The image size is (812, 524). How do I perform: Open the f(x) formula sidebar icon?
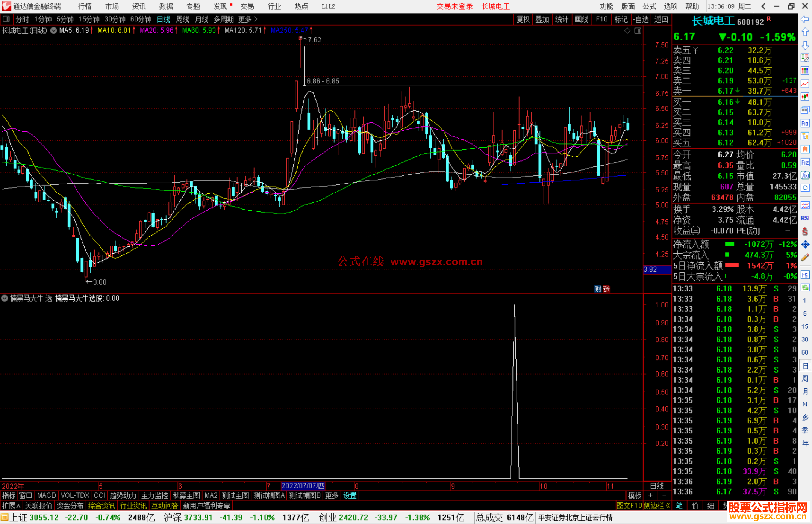[x=805, y=175]
